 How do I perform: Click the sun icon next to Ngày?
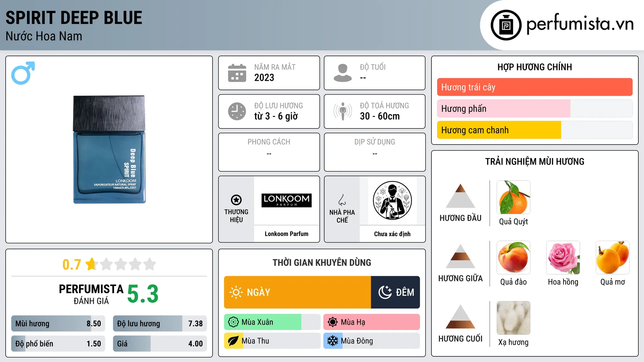pos(236,292)
